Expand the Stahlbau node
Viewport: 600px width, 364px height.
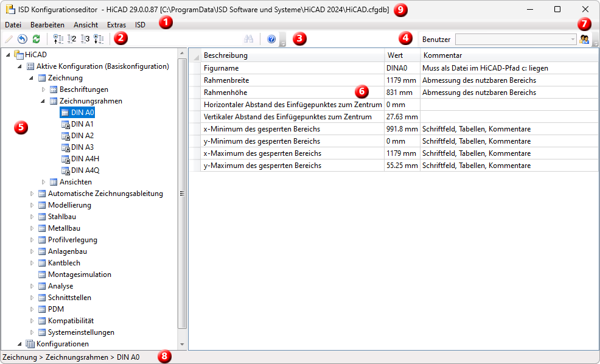point(32,217)
